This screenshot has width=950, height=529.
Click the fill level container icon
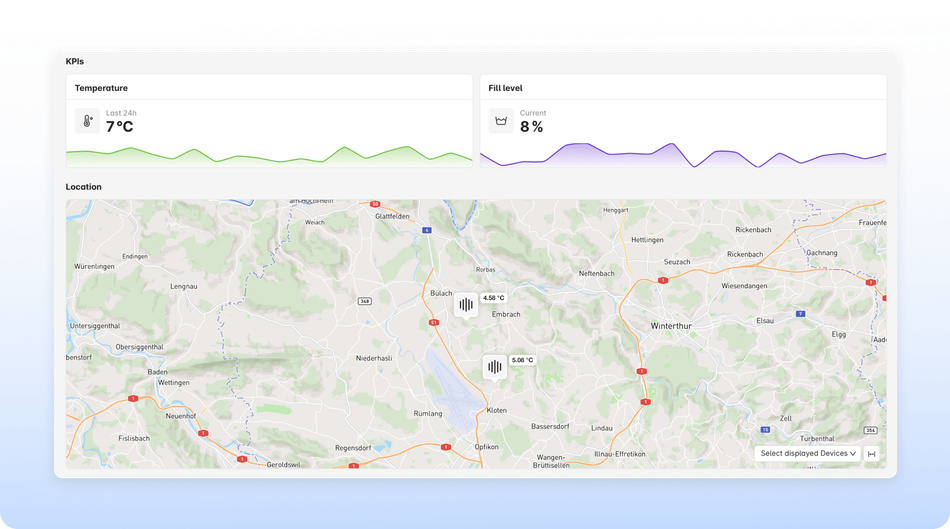[x=501, y=121]
